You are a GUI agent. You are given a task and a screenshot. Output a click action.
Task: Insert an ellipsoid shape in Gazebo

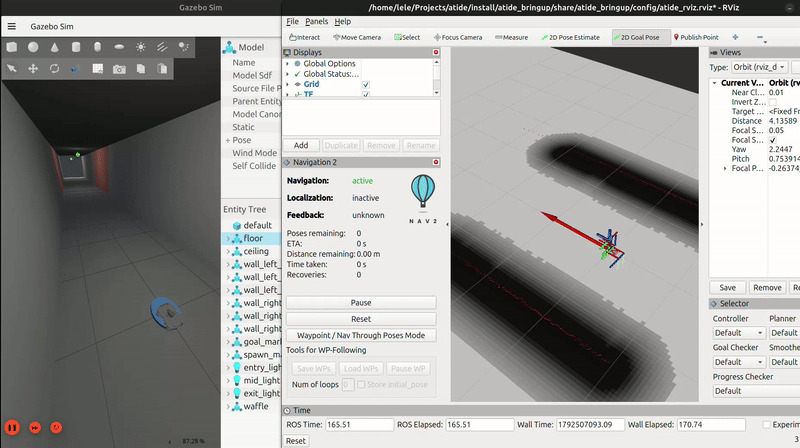[x=119, y=47]
